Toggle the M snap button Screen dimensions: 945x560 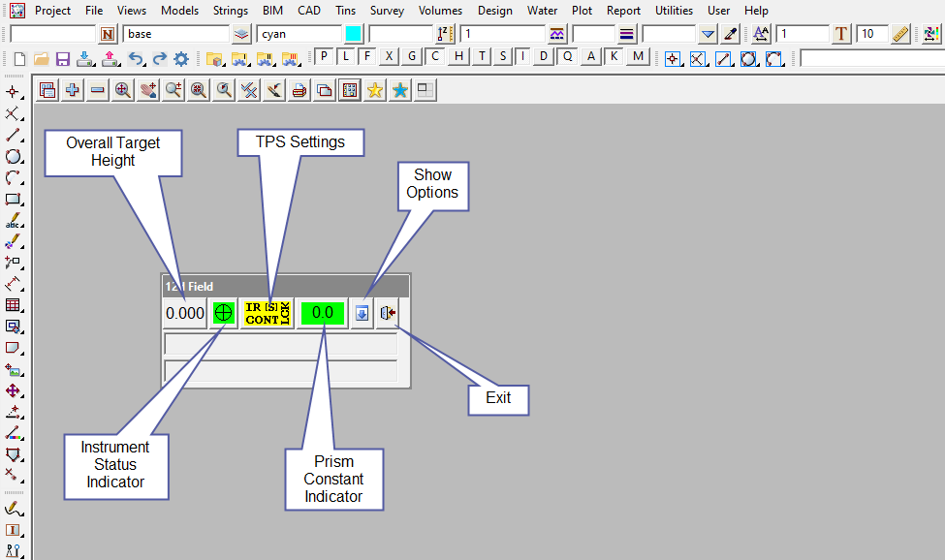pyautogui.click(x=637, y=57)
